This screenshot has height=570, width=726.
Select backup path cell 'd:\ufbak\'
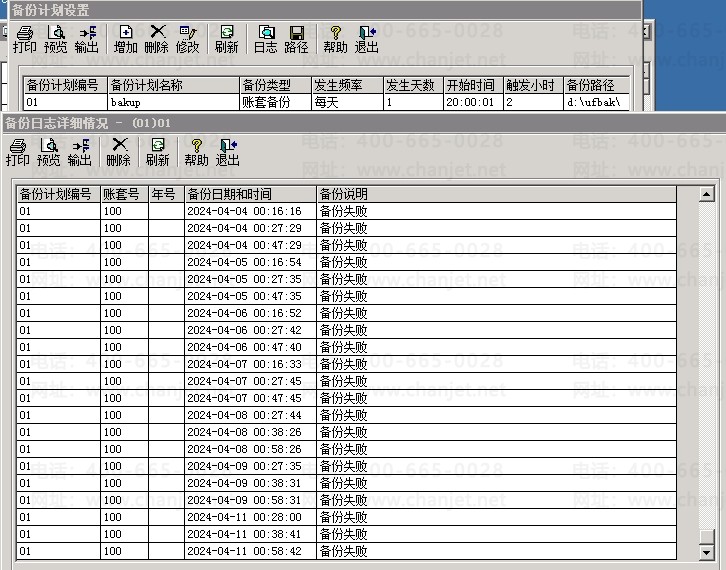(597, 102)
